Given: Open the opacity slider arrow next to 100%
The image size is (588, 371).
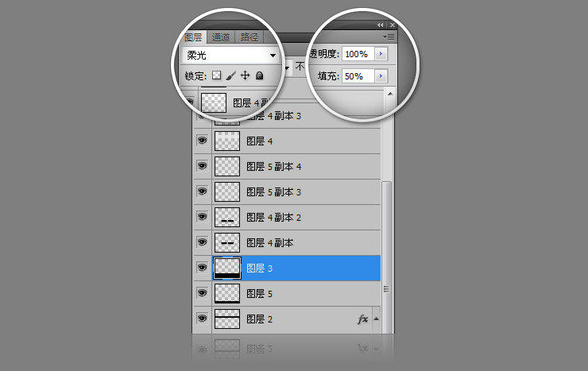Looking at the screenshot, I should (x=381, y=54).
